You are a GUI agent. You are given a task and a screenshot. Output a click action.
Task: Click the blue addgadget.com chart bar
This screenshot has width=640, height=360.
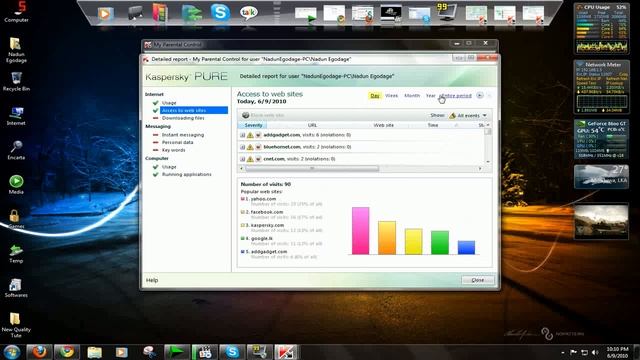pos(466,247)
